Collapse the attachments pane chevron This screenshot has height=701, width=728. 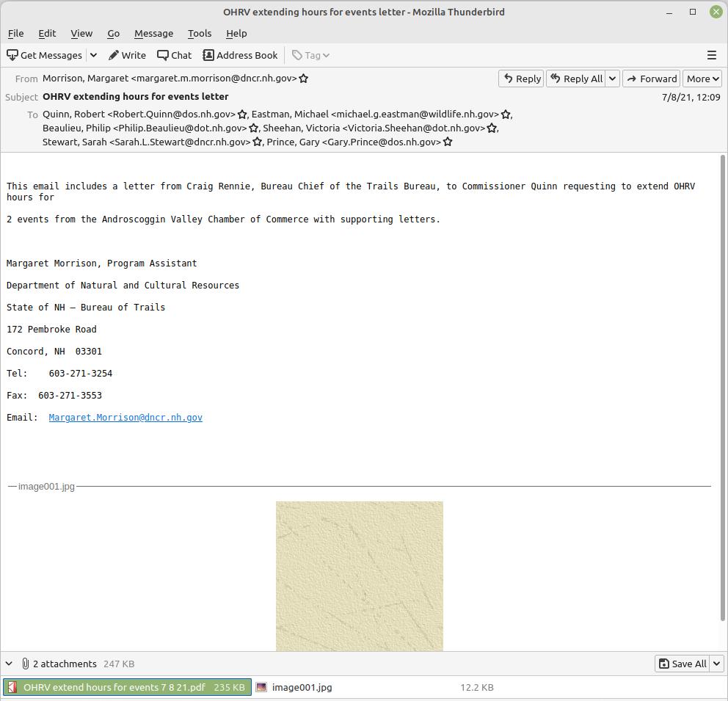[x=10, y=664]
